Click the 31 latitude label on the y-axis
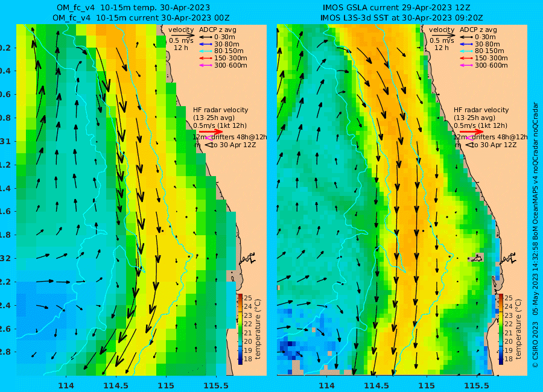 click(5, 142)
